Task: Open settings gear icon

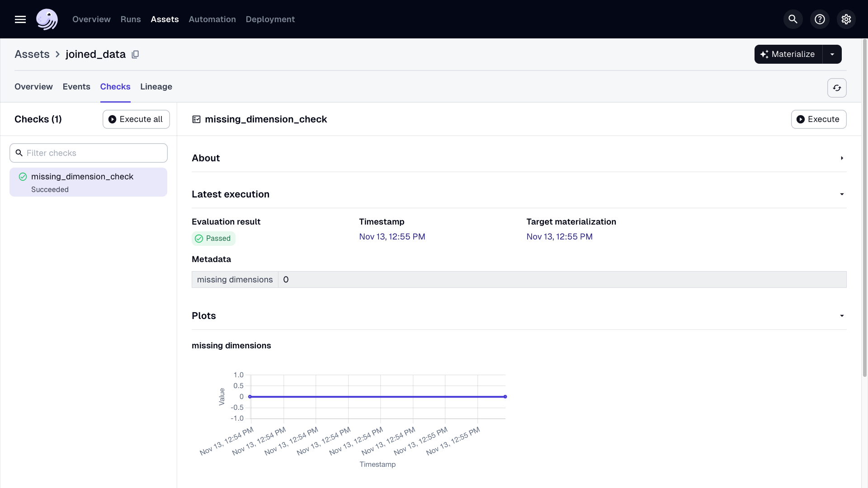Action: coord(846,19)
